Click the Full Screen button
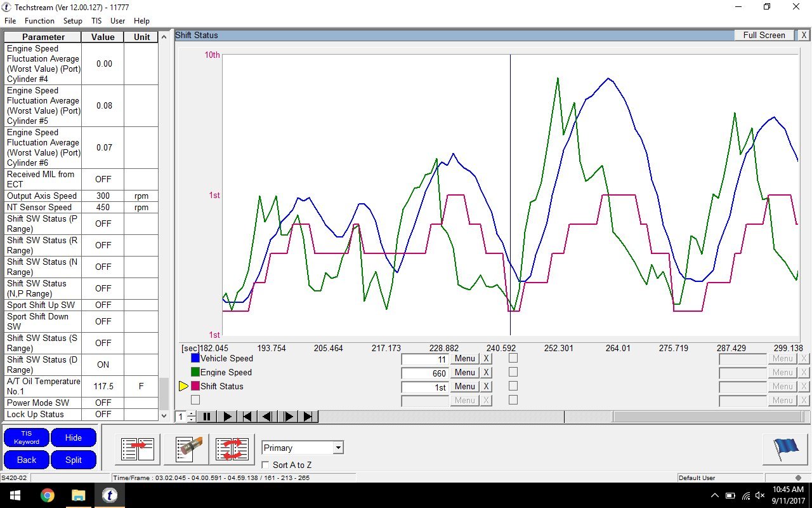 764,36
